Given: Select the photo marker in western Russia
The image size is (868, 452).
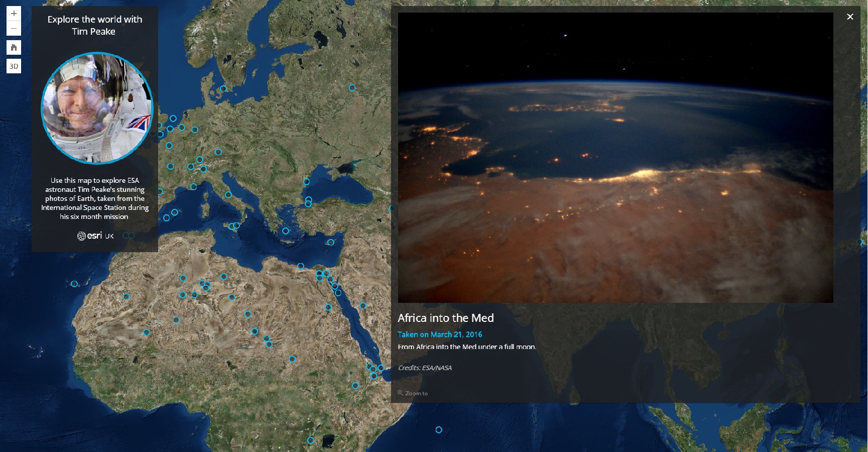Looking at the screenshot, I should pos(352,88).
